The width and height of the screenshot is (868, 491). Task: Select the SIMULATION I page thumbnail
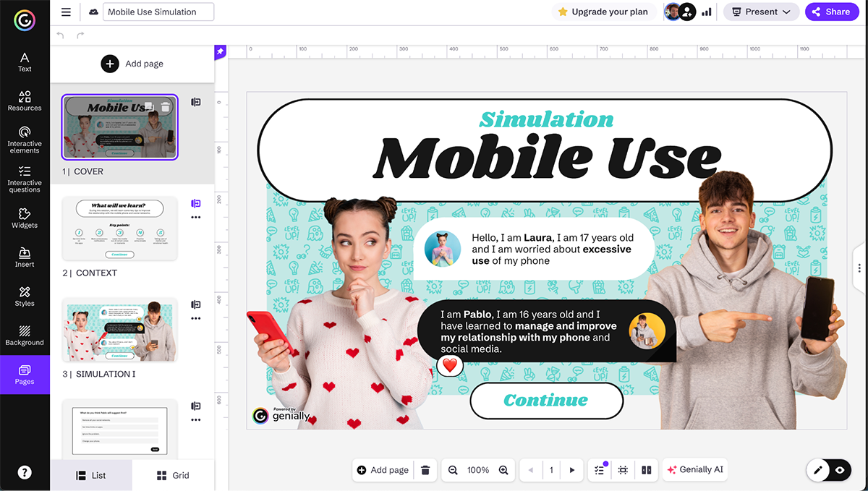[119, 329]
